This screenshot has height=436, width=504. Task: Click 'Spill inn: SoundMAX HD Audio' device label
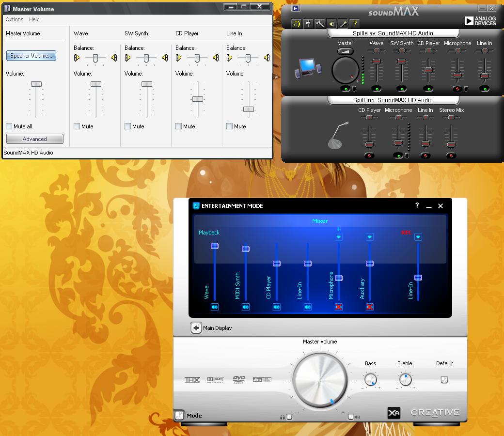pyautogui.click(x=393, y=100)
